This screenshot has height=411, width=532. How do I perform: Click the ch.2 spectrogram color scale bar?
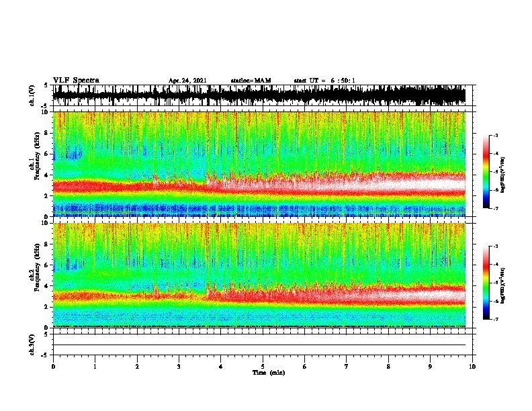click(x=486, y=283)
